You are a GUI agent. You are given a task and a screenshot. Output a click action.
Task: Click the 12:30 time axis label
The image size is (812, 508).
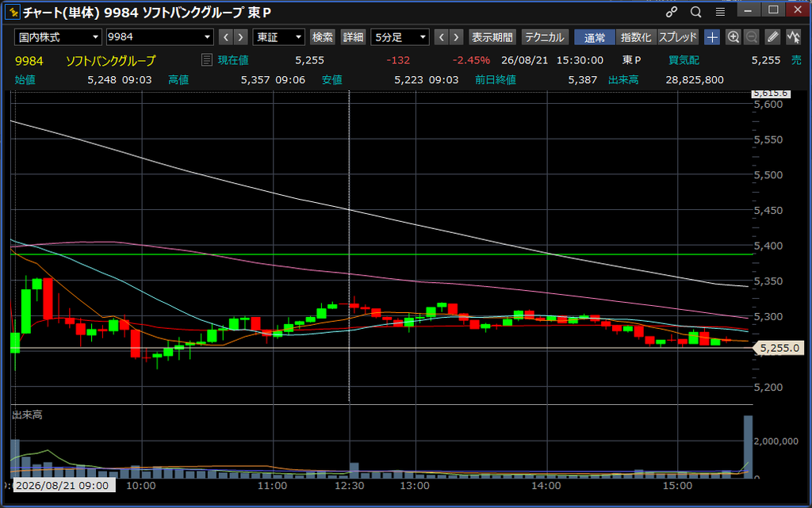click(x=350, y=486)
